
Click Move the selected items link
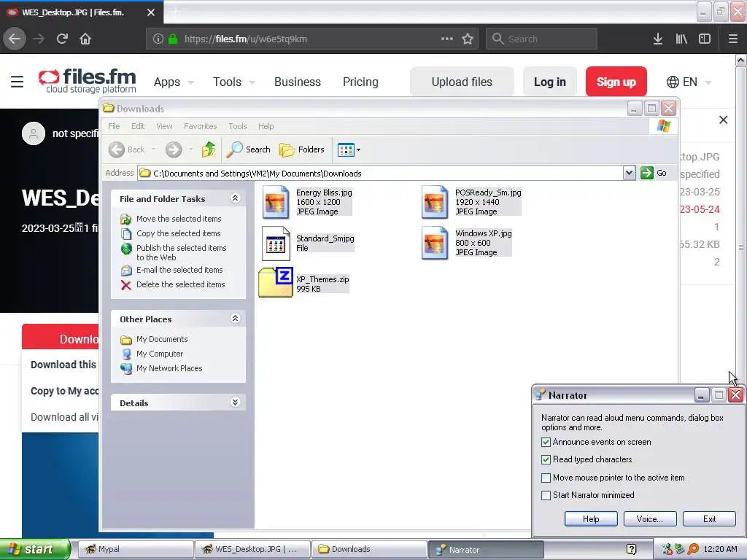pyautogui.click(x=179, y=219)
